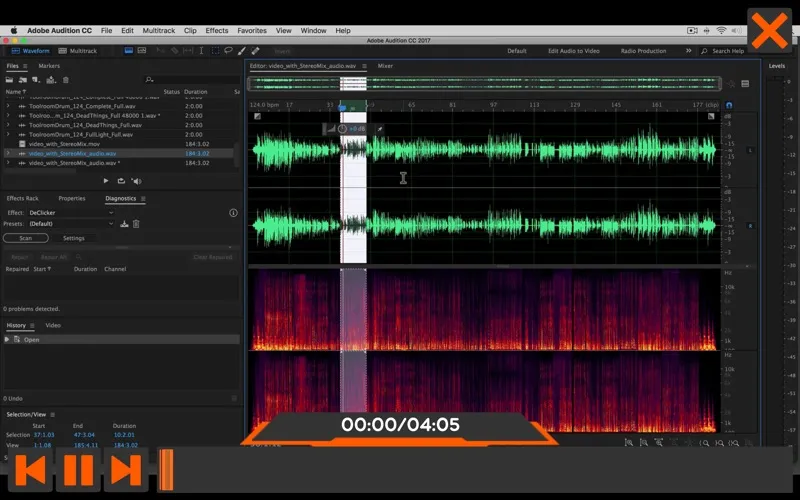This screenshot has width=800, height=500.
Task: Select the Spot Healing Brush tool
Action: pyautogui.click(x=255, y=51)
